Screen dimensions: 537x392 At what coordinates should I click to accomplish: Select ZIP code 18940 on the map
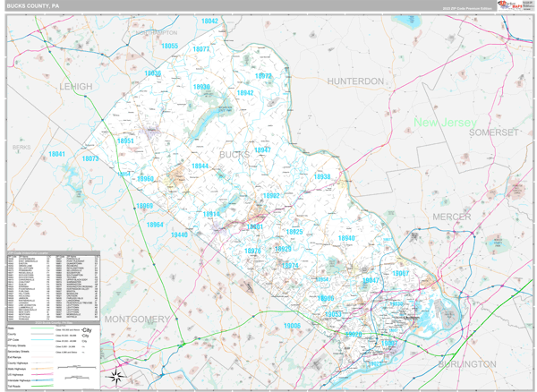pyautogui.click(x=346, y=238)
